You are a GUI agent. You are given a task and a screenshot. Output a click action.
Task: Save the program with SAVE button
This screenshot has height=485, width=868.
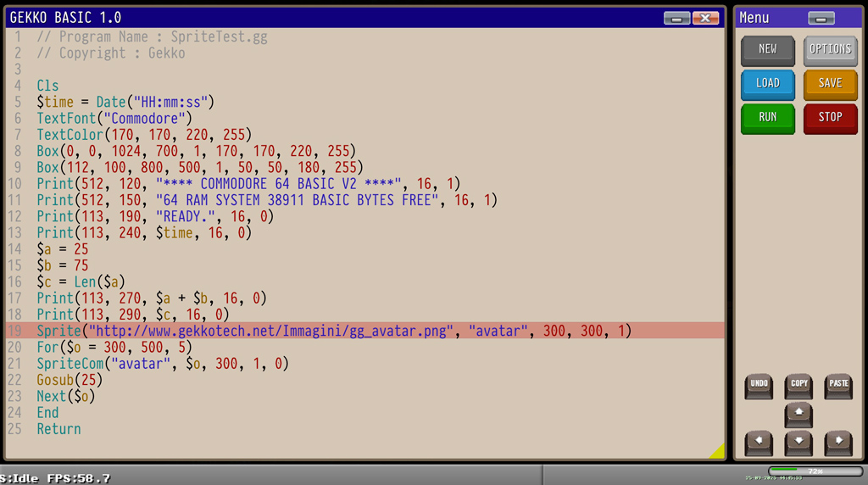[830, 84]
